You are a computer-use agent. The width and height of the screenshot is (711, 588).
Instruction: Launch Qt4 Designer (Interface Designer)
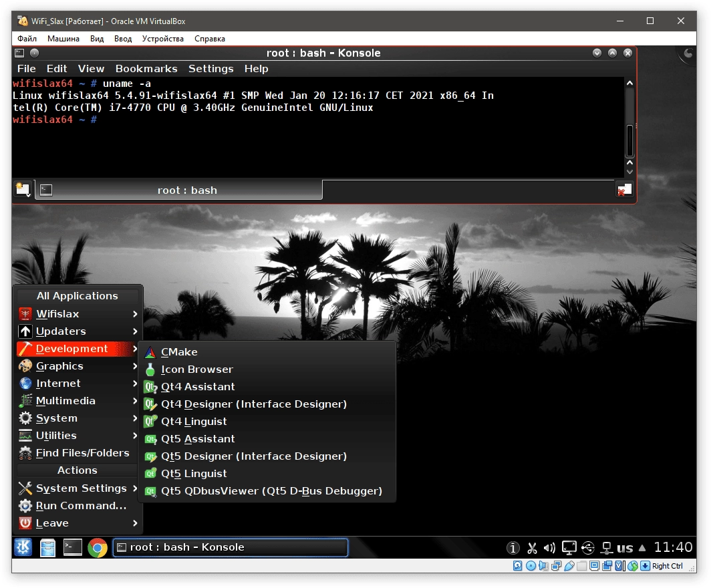pos(267,404)
